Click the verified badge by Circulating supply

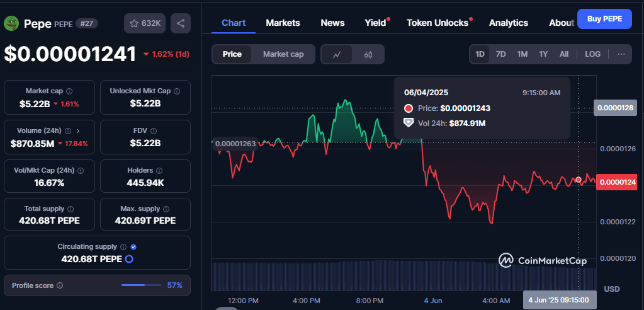pyautogui.click(x=133, y=247)
